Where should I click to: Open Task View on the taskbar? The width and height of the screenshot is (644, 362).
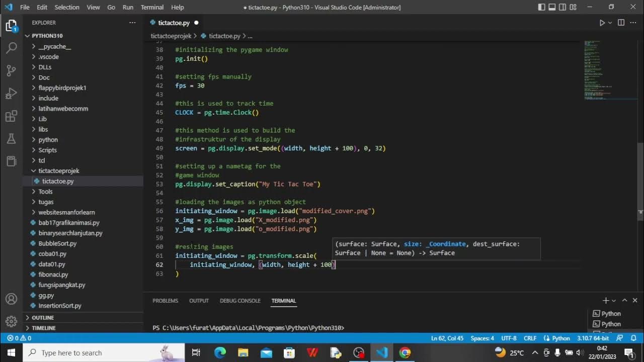pyautogui.click(x=196, y=352)
